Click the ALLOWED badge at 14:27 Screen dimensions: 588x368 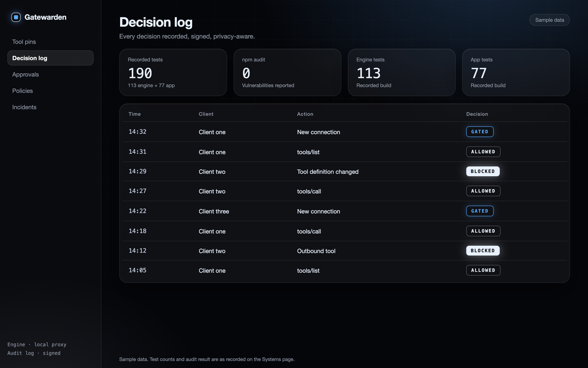click(x=483, y=191)
